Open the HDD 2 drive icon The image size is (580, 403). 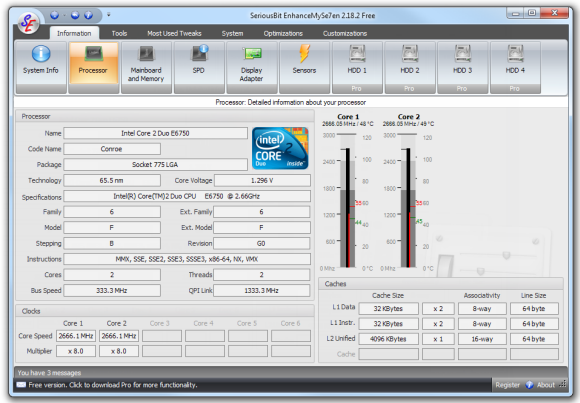click(410, 67)
